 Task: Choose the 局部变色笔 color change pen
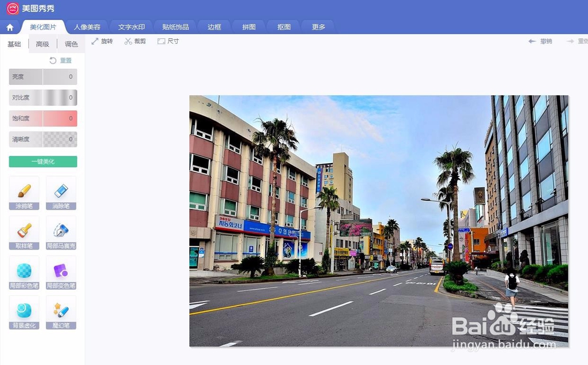61,273
